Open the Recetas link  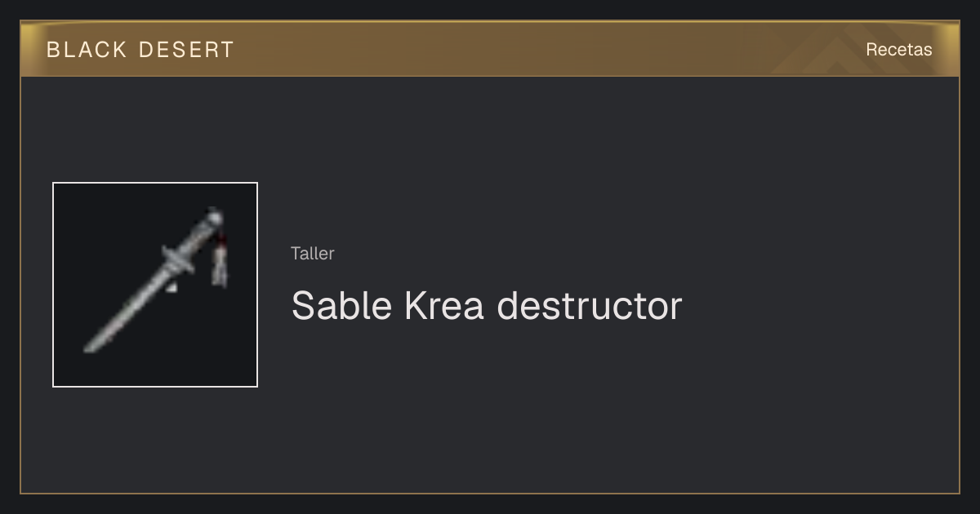click(898, 49)
